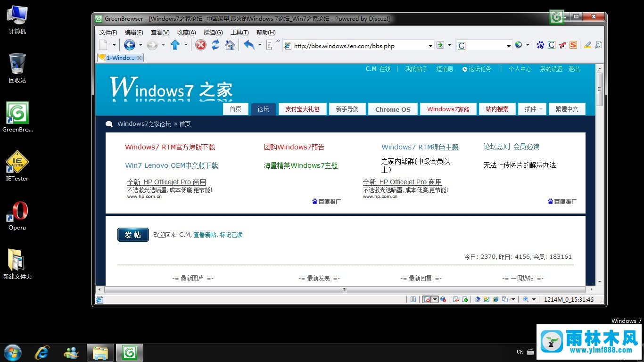644x362 pixels.
Task: Toggle the popup blocker status bar icon
Action: point(427,299)
